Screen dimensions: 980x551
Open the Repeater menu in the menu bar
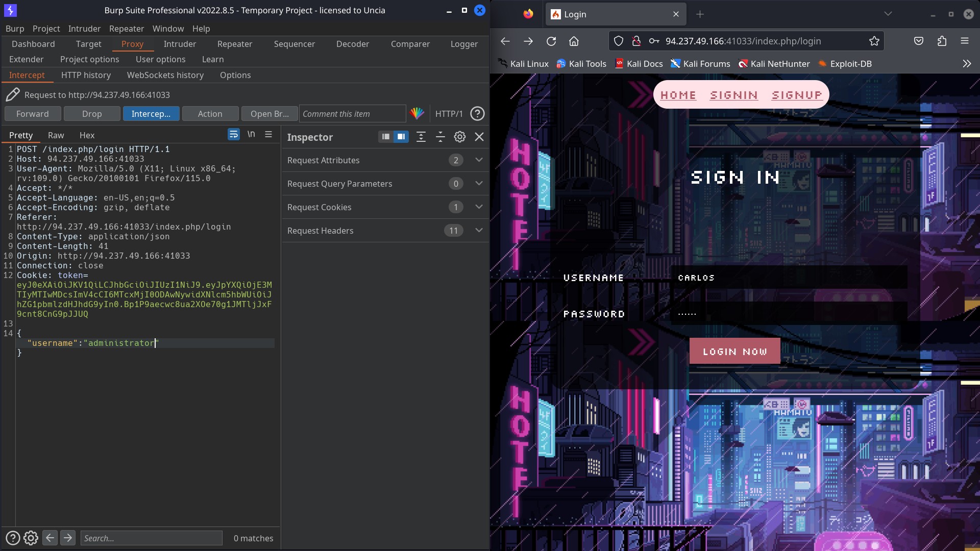(x=126, y=29)
